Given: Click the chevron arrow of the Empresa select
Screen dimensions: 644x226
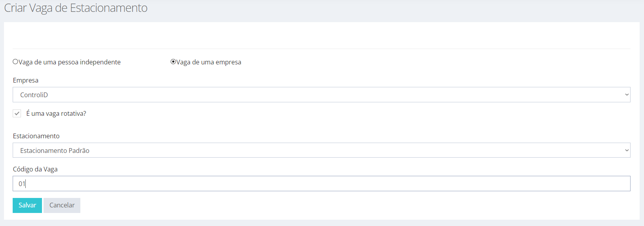Looking at the screenshot, I should click(x=627, y=95).
